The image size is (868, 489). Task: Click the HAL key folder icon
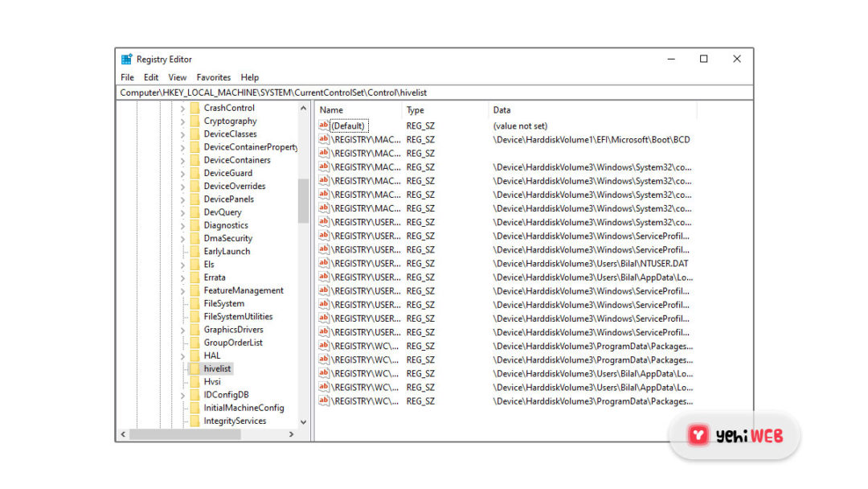point(196,355)
